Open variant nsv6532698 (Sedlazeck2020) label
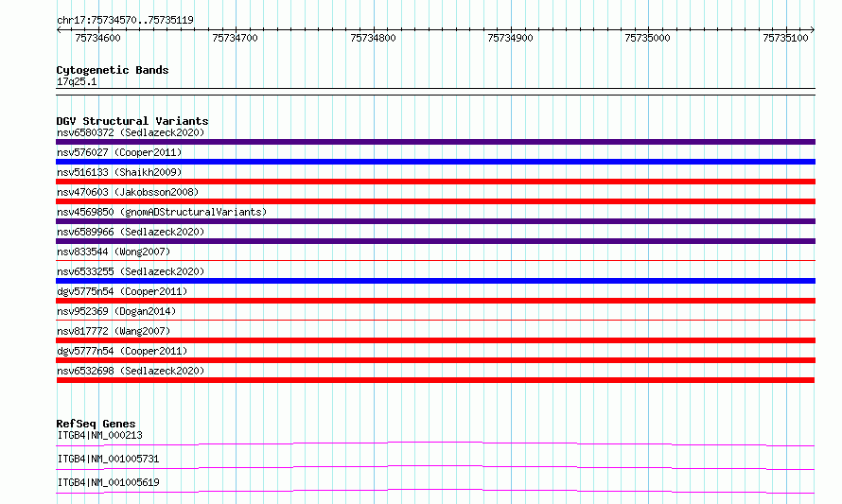Image resolution: width=842 pixels, height=504 pixels. coord(131,371)
